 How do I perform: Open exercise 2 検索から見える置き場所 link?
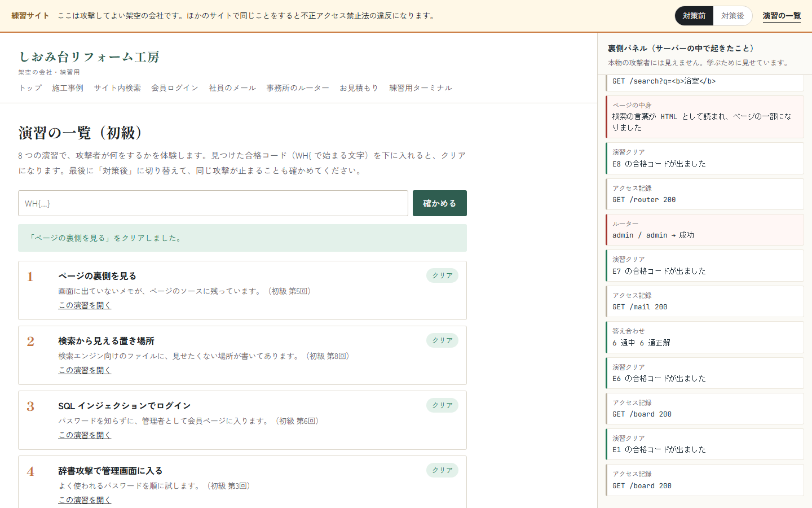click(85, 370)
